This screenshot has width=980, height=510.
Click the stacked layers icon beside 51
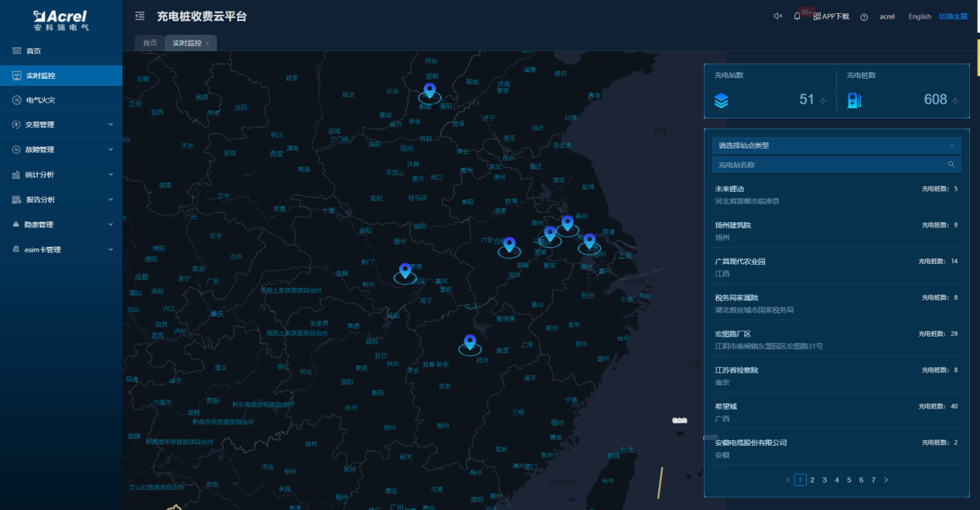(721, 100)
